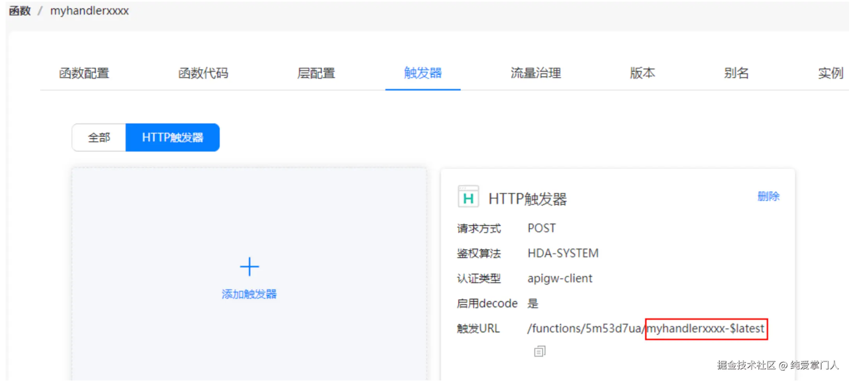Click the HTTP trigger H icon
Screen dimensions: 868x390
468,197
